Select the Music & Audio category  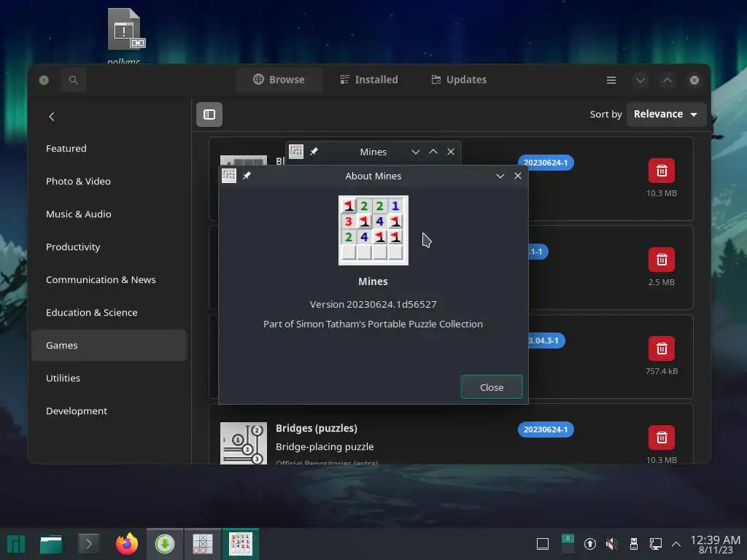109,214
